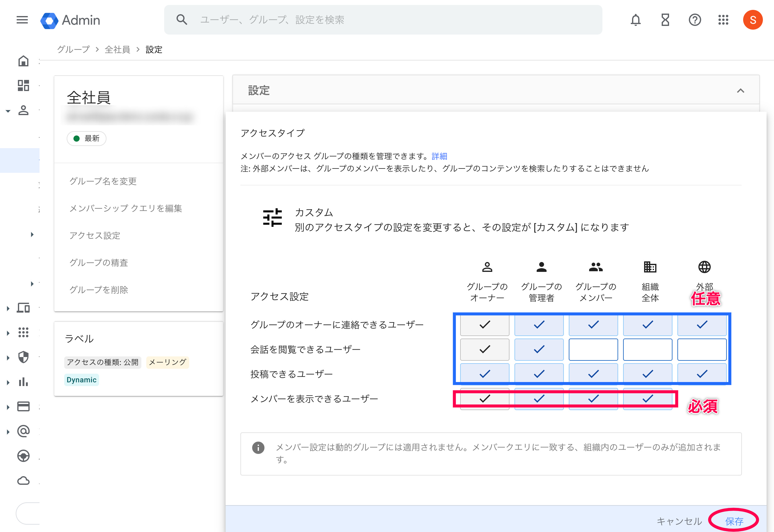
Task: Click the magnifier search icon
Action: click(182, 20)
